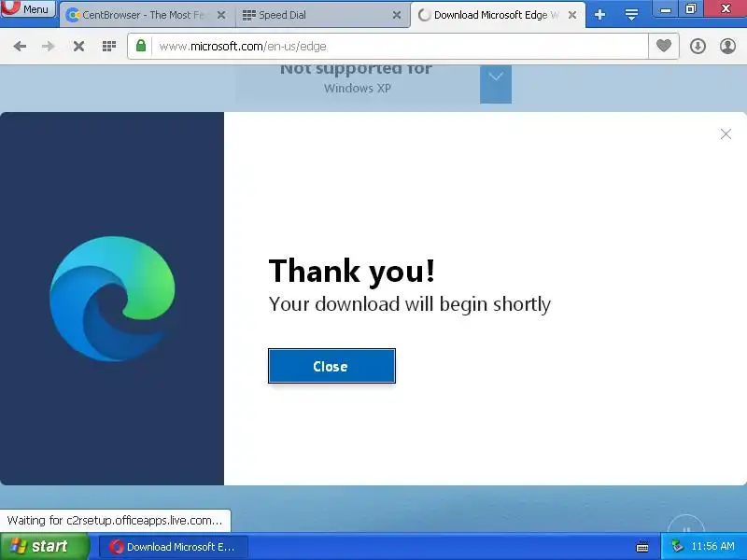Click the Edge logo image
747x560 pixels.
coord(112,299)
